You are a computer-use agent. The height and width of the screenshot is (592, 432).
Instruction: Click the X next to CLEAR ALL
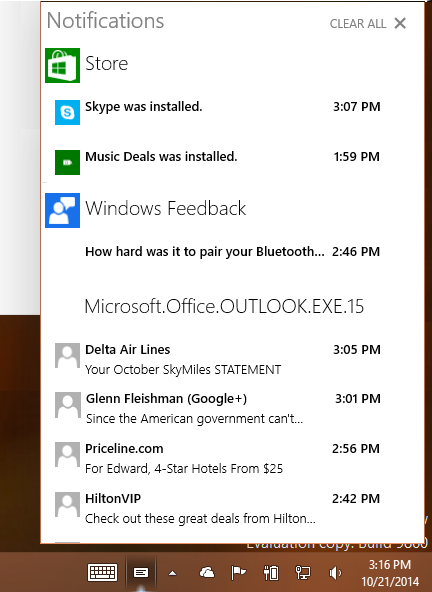click(400, 23)
